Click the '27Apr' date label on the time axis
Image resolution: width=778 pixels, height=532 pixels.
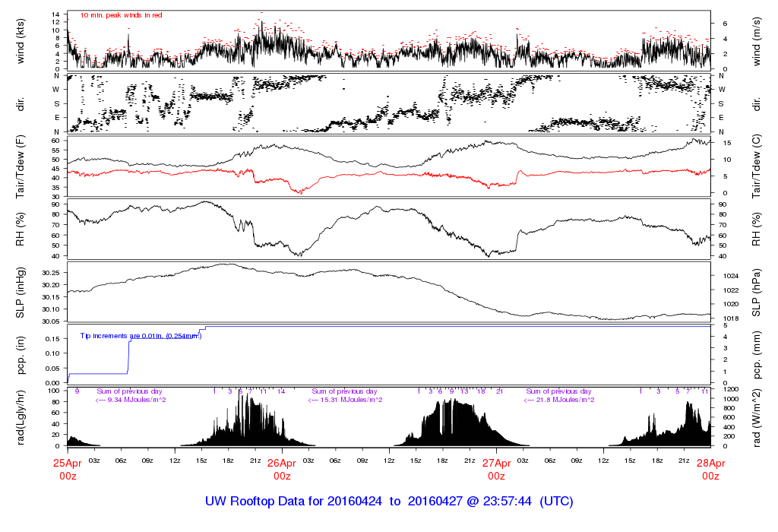click(x=496, y=463)
